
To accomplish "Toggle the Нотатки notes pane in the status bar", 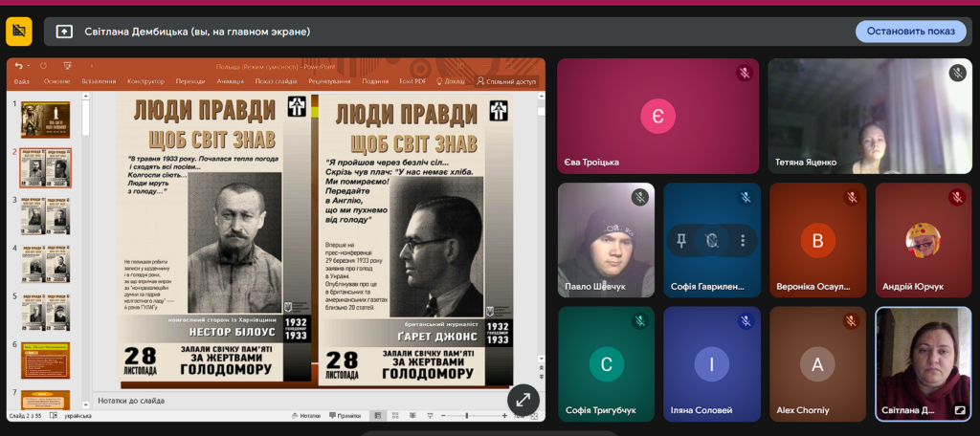I will (305, 416).
